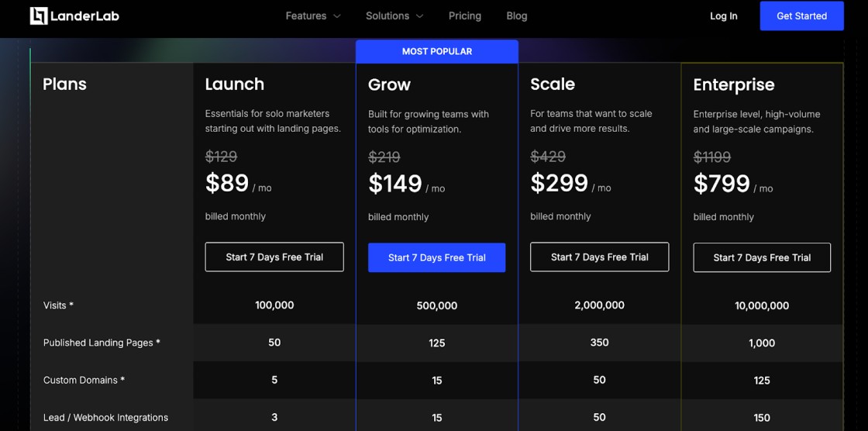The width and height of the screenshot is (868, 431).
Task: Select the Enterprise plan heading
Action: coord(733,84)
